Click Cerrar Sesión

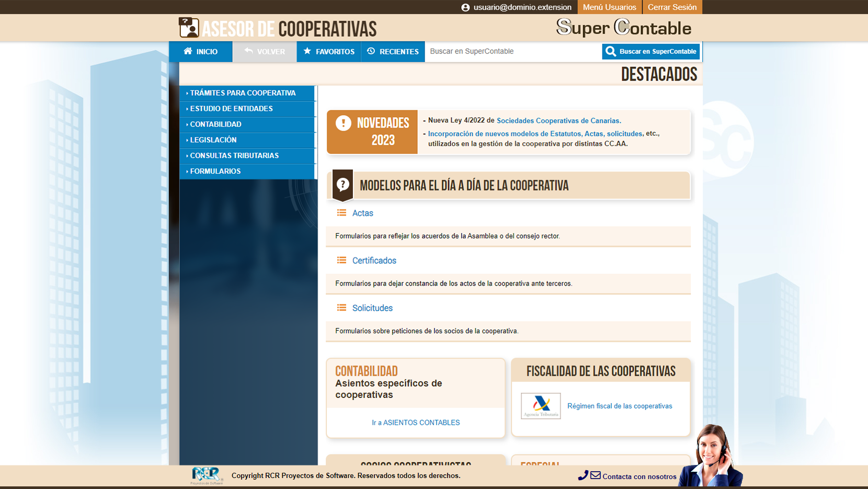(672, 7)
